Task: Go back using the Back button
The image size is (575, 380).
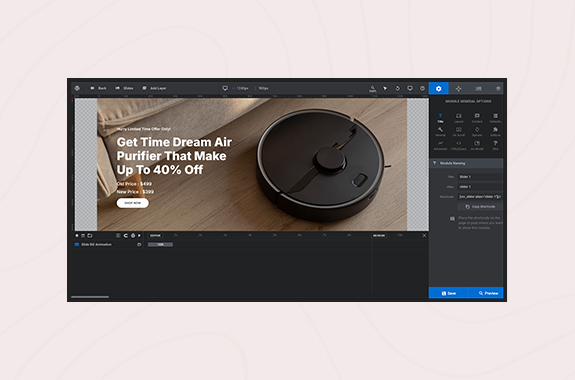Action: click(x=98, y=88)
